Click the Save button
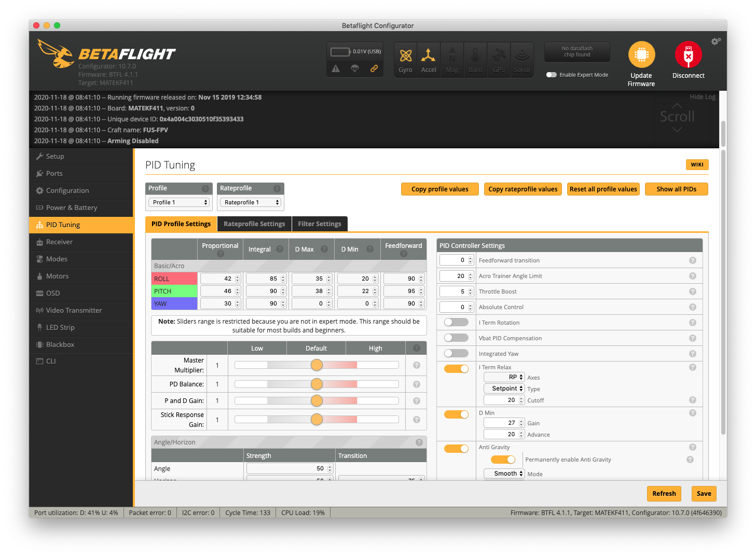The width and height of the screenshot is (756, 556). [704, 494]
